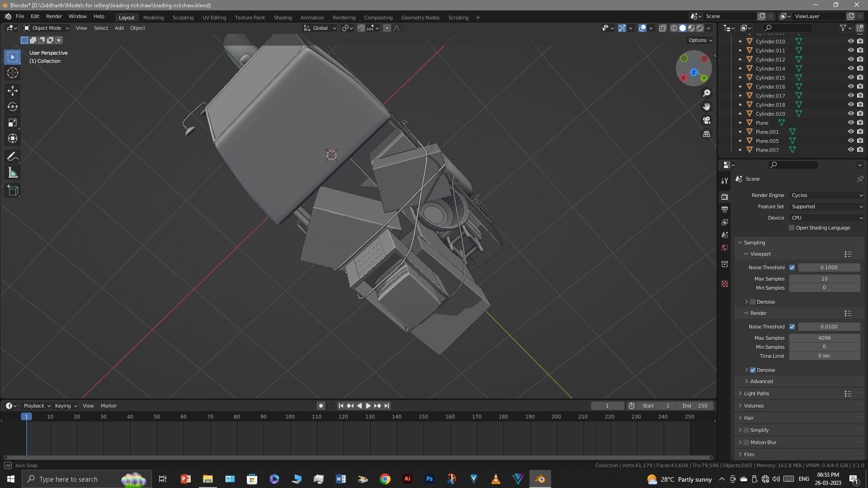Open Photoshop from the taskbar
This screenshot has width=868, height=488.
point(429,479)
